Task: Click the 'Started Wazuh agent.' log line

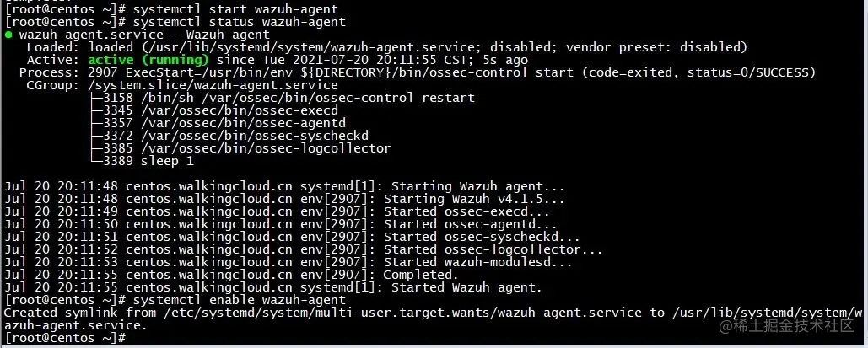Action: pos(273,287)
